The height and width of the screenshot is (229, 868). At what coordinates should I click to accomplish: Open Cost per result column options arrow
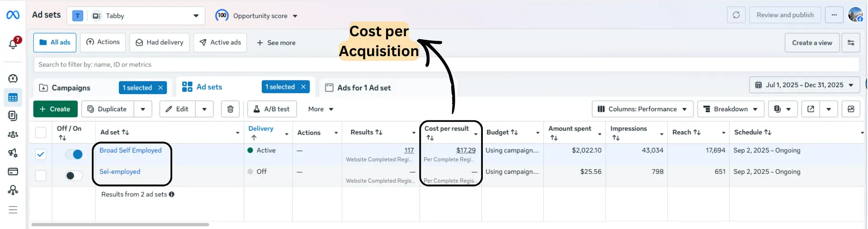pos(476,134)
